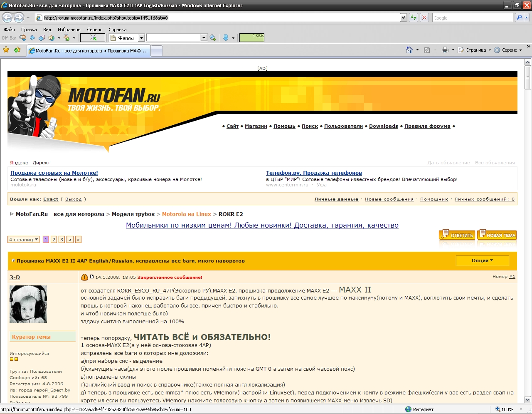Open the Личные данные link
532x414 pixels.
pyautogui.click(x=336, y=199)
